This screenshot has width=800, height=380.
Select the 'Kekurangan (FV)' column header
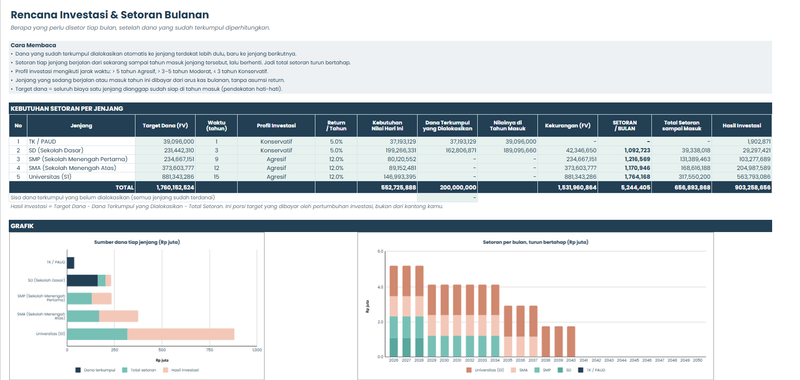[568, 125]
